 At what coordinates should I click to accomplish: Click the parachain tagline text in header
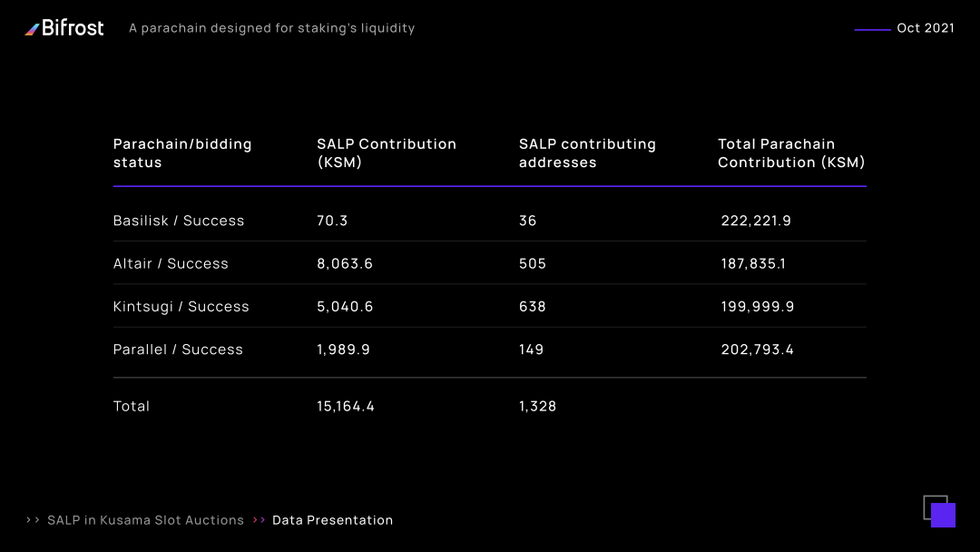(x=271, y=28)
